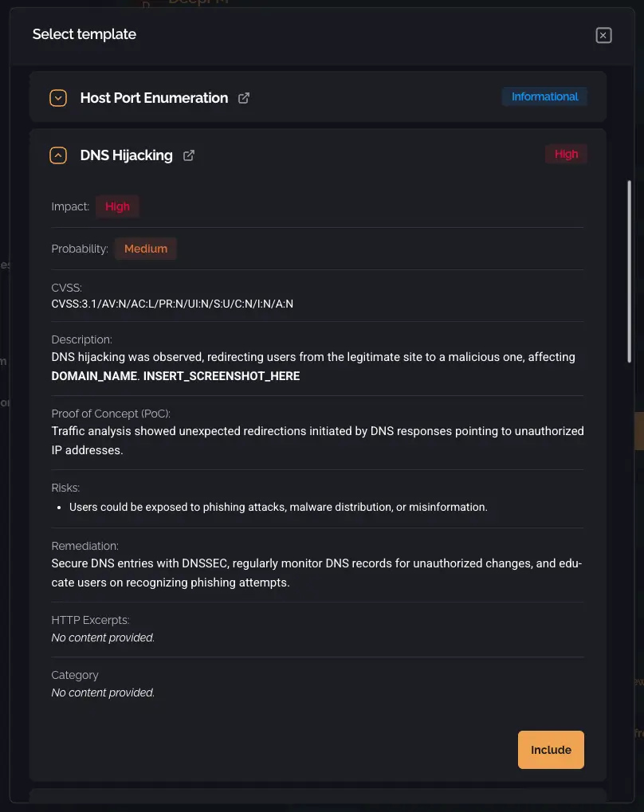Click the Informational severity badge
Image resolution: width=644 pixels, height=812 pixels.
pos(544,96)
